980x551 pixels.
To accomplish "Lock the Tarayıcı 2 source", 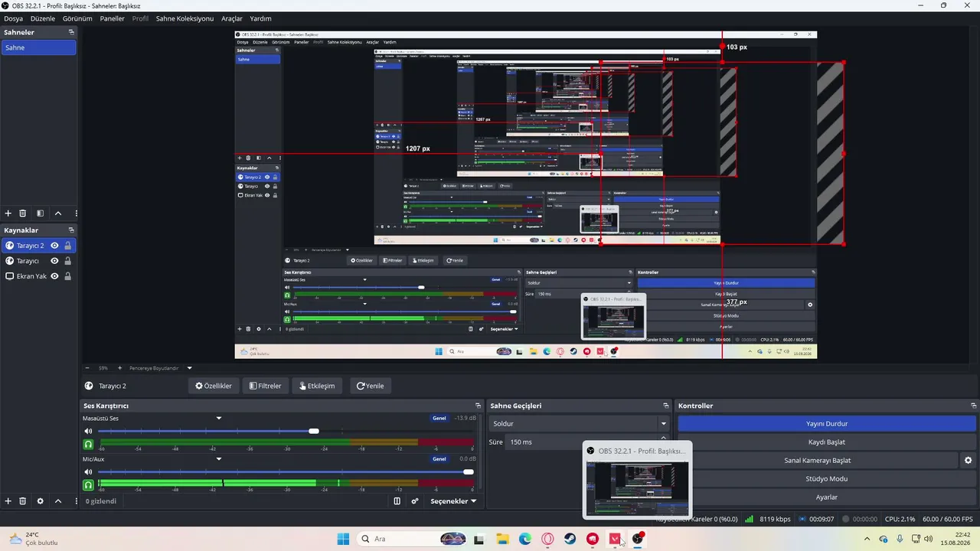I will click(68, 246).
